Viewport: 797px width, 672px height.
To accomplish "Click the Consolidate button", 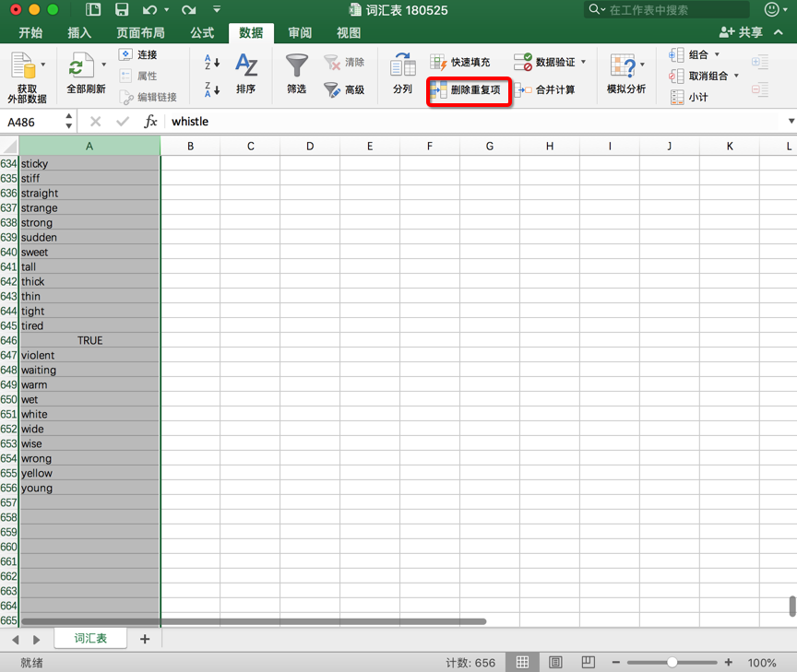I will click(x=545, y=90).
